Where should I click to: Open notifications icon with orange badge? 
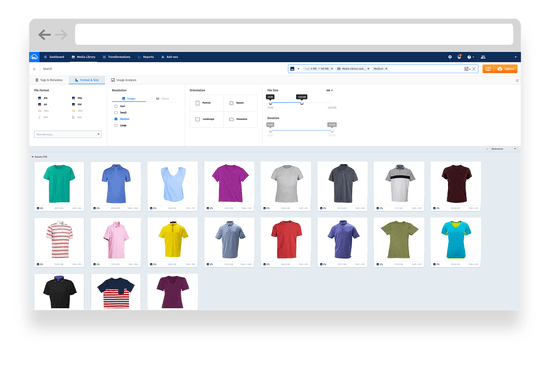click(460, 57)
